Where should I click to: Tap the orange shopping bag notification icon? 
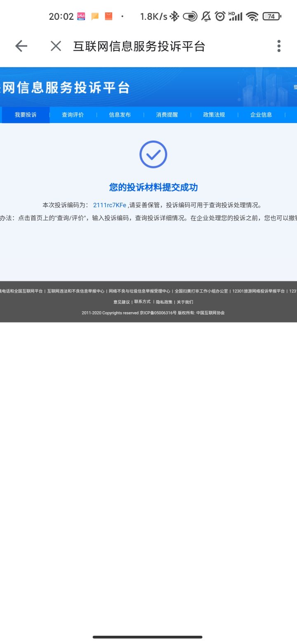108,17
